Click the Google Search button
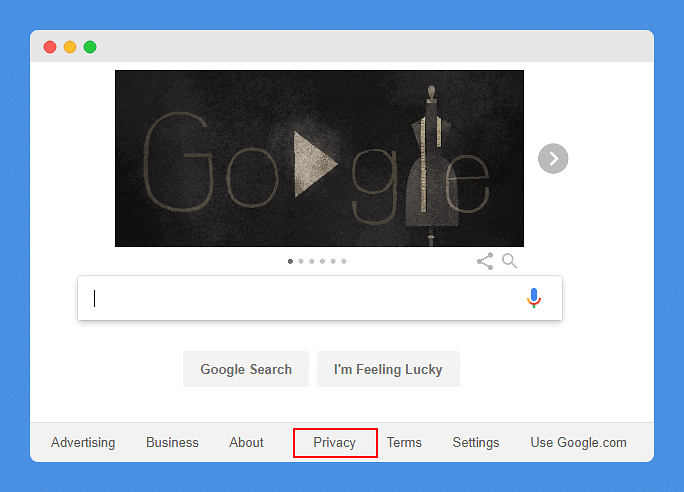The image size is (684, 492). coord(246,369)
